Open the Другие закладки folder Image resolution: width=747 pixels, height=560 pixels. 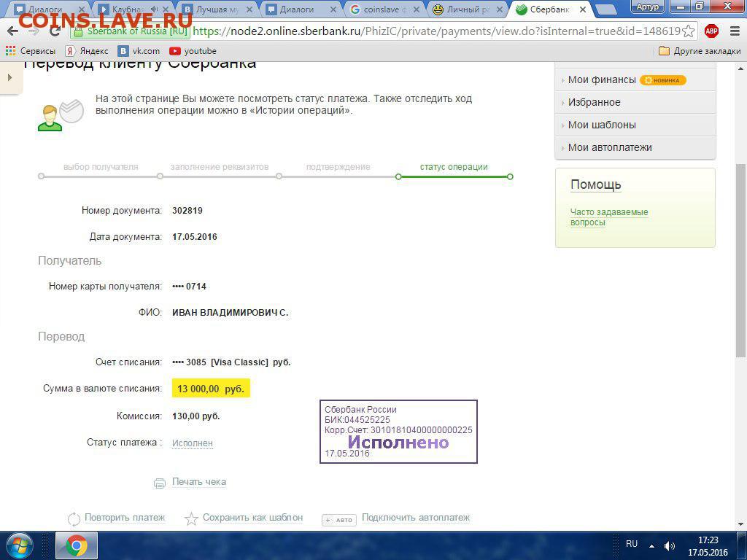click(x=700, y=51)
